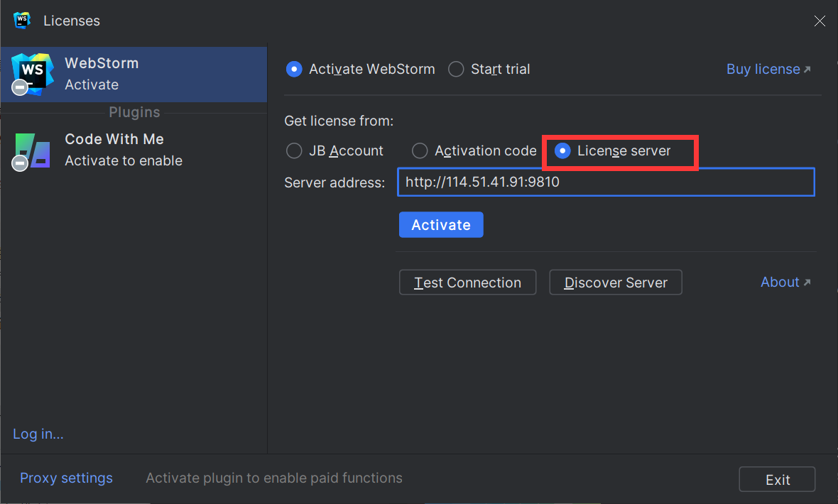This screenshot has width=838, height=504.
Task: Select the Activate WebStorm radio button
Action: (x=294, y=69)
